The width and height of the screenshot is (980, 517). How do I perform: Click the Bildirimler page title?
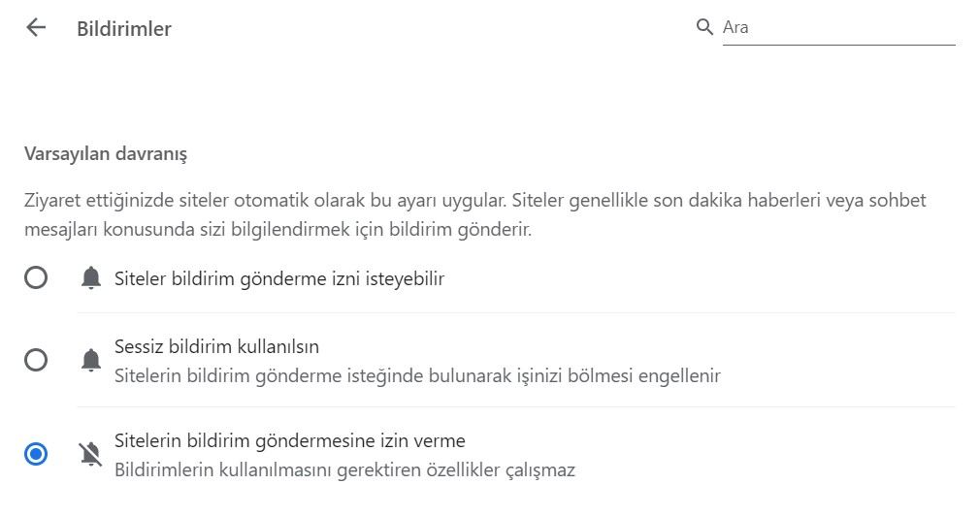click(124, 29)
